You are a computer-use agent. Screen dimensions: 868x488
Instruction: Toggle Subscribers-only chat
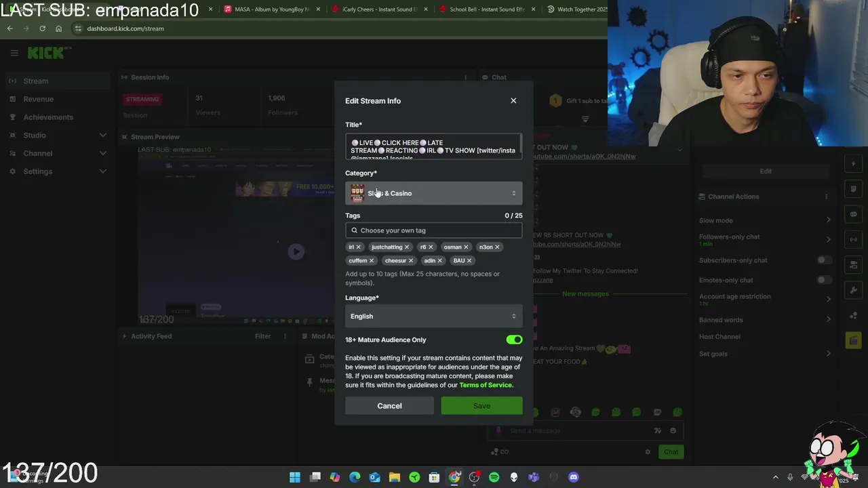click(x=823, y=260)
